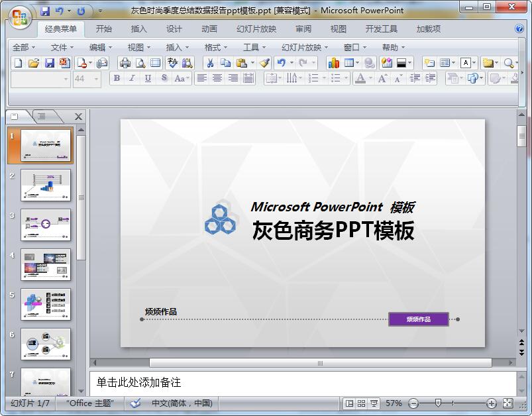Image resolution: width=532 pixels, height=416 pixels.
Task: Save via quick access floppy icon
Action: click(x=45, y=11)
